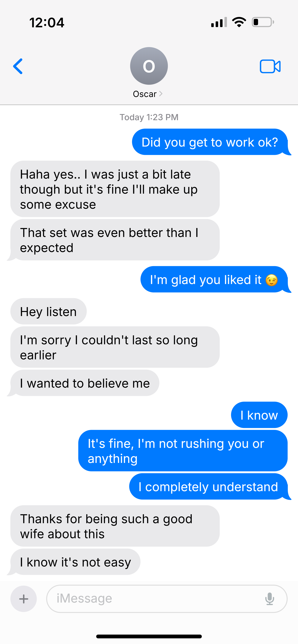Image resolution: width=298 pixels, height=644 pixels.
Task: Focus the iMessage text field
Action: pyautogui.click(x=167, y=599)
